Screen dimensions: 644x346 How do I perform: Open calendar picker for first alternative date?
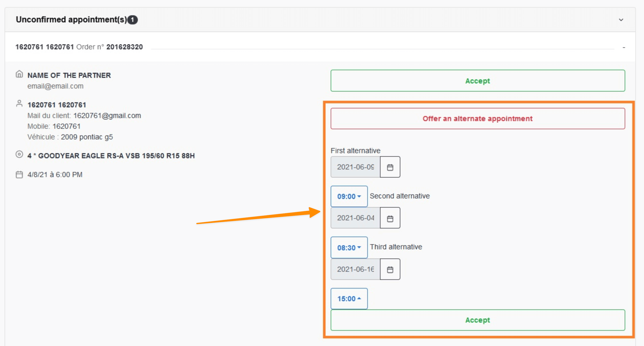(x=390, y=167)
